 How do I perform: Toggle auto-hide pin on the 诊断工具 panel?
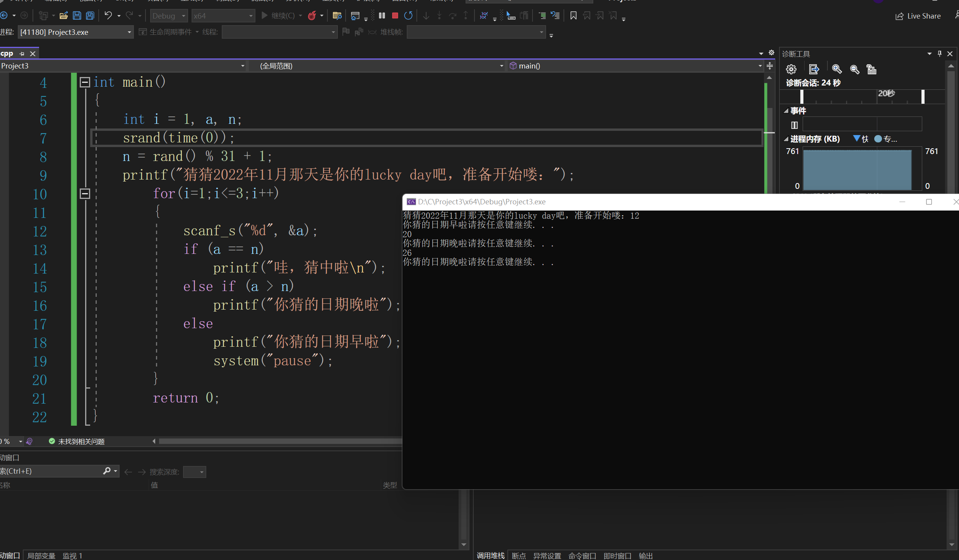[940, 54]
